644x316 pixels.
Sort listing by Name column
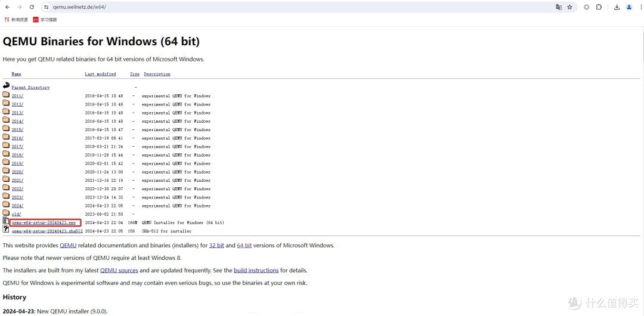pos(17,74)
